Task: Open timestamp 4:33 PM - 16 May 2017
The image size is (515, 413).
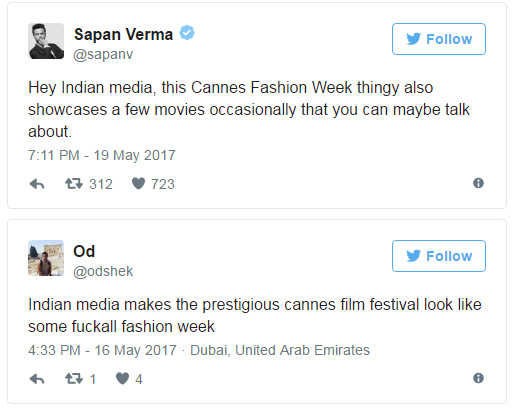Action: pyautogui.click(x=102, y=350)
